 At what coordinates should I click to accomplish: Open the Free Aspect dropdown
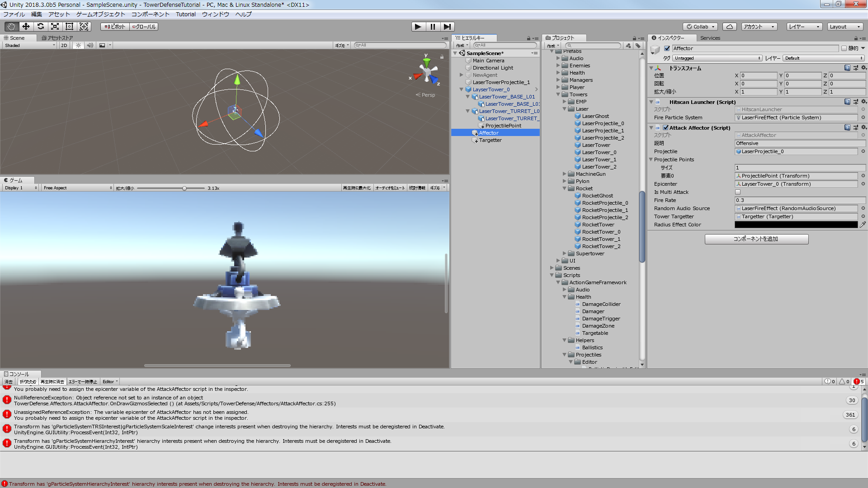[77, 188]
